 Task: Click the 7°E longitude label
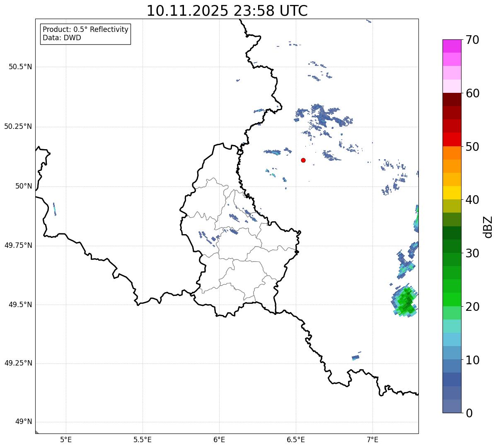pos(372,440)
